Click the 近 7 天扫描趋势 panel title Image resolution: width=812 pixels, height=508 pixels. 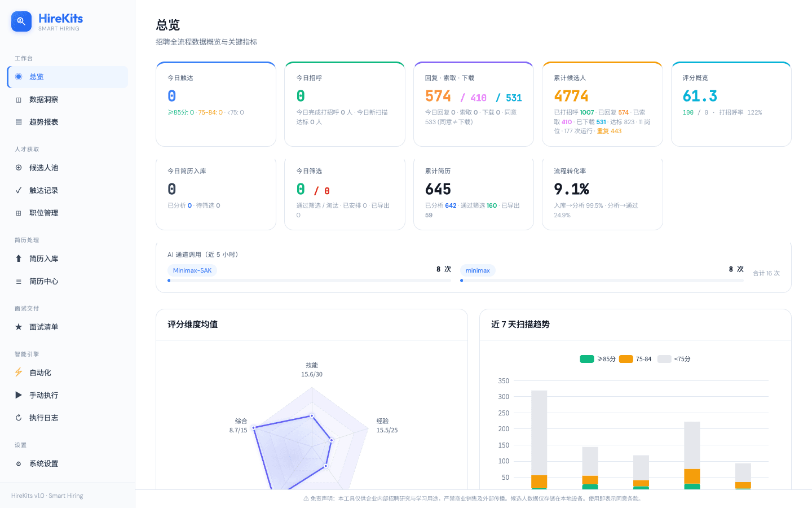pos(520,325)
